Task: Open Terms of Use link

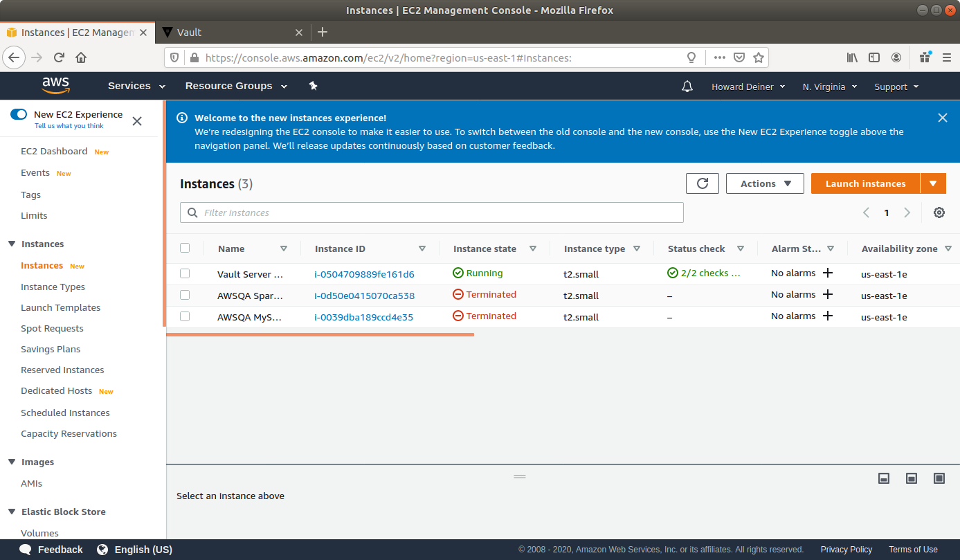Action: [x=914, y=550]
